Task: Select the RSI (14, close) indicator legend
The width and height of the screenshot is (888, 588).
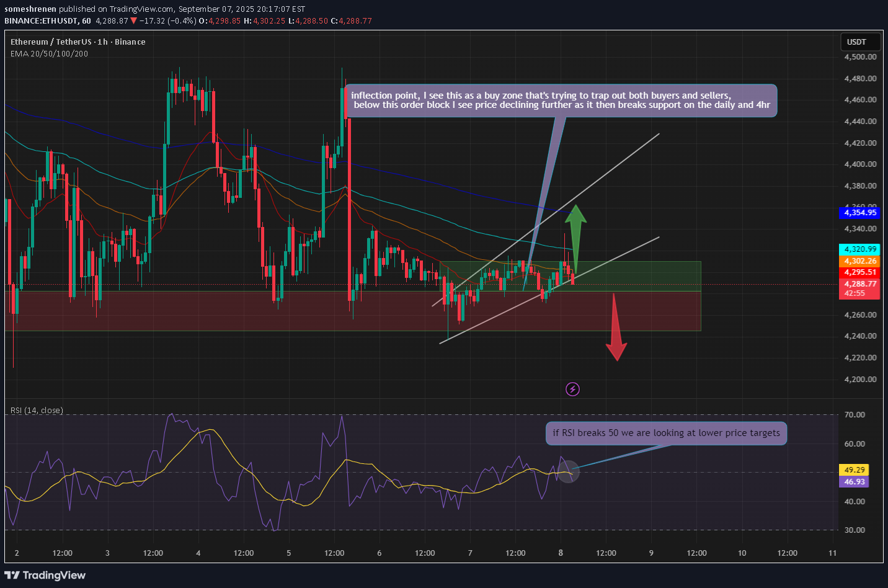Action: coord(37,411)
